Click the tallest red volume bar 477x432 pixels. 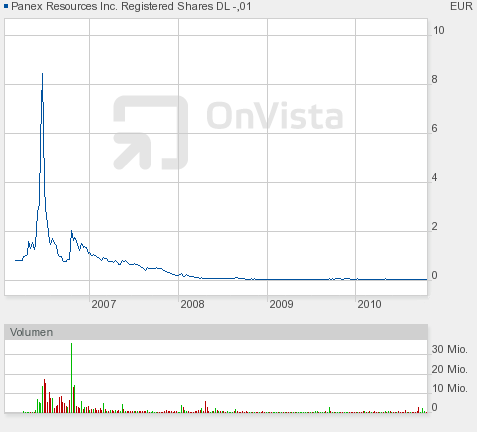(44, 396)
